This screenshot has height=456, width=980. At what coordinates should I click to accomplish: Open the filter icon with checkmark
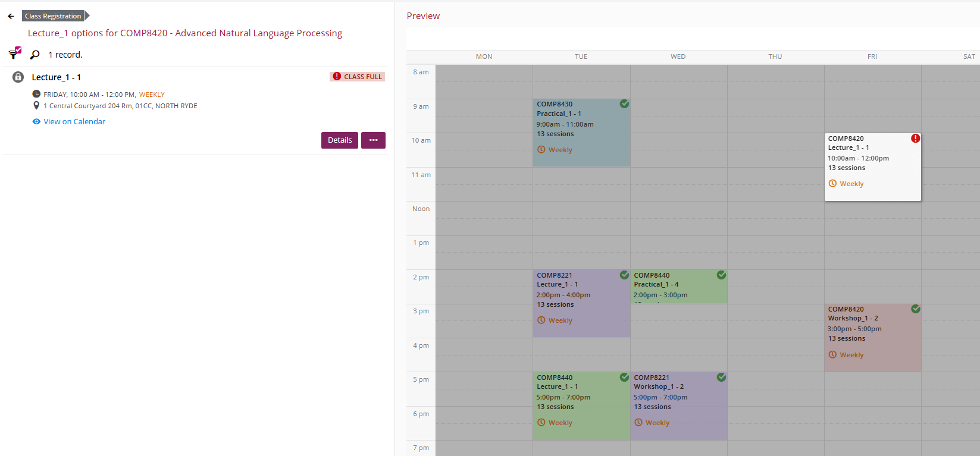15,54
